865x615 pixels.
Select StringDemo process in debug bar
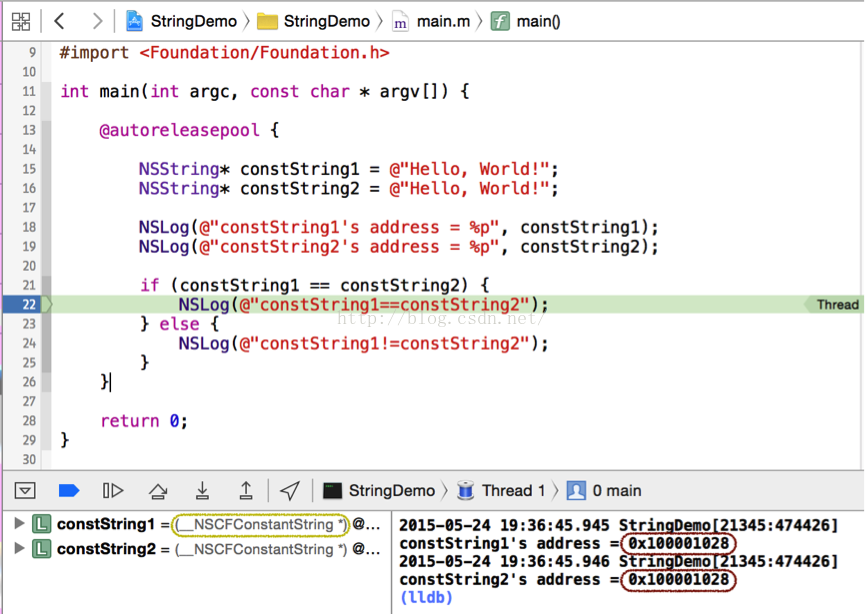tap(379, 490)
